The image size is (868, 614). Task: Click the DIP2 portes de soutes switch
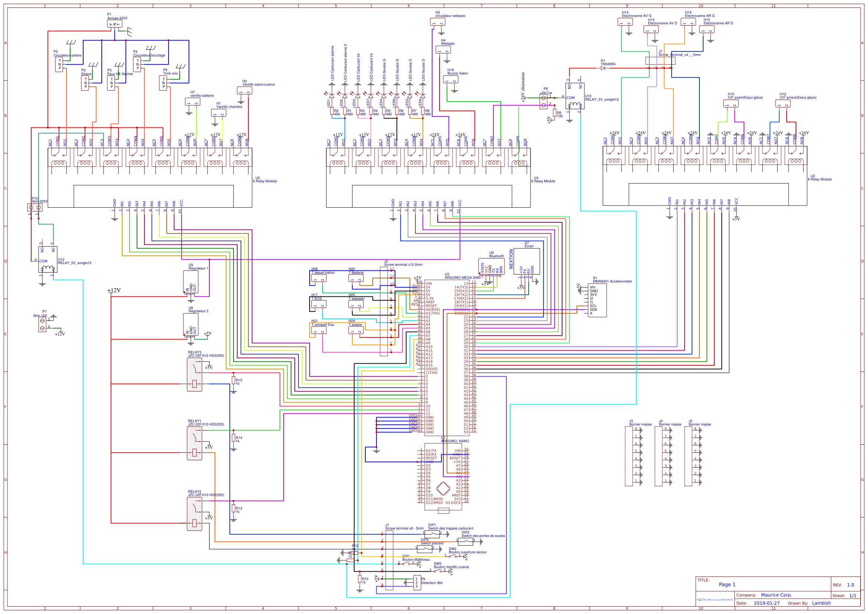466,541
